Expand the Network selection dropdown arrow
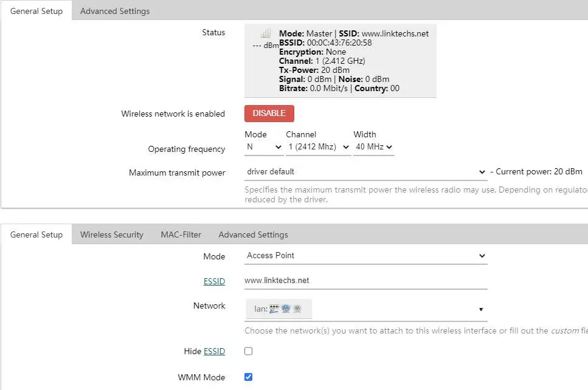The image size is (588, 390). (481, 309)
